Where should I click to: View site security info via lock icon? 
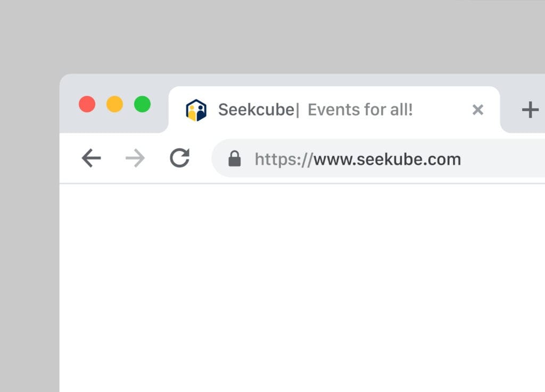pyautogui.click(x=234, y=159)
